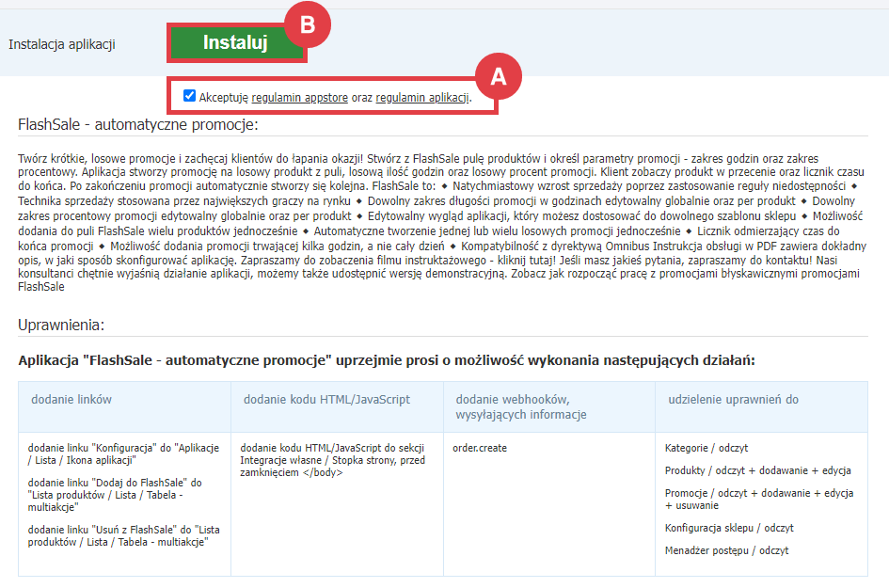Select the dodanie kodu HTML/JavaScript column header
The height and width of the screenshot is (588, 889).
pos(326,400)
